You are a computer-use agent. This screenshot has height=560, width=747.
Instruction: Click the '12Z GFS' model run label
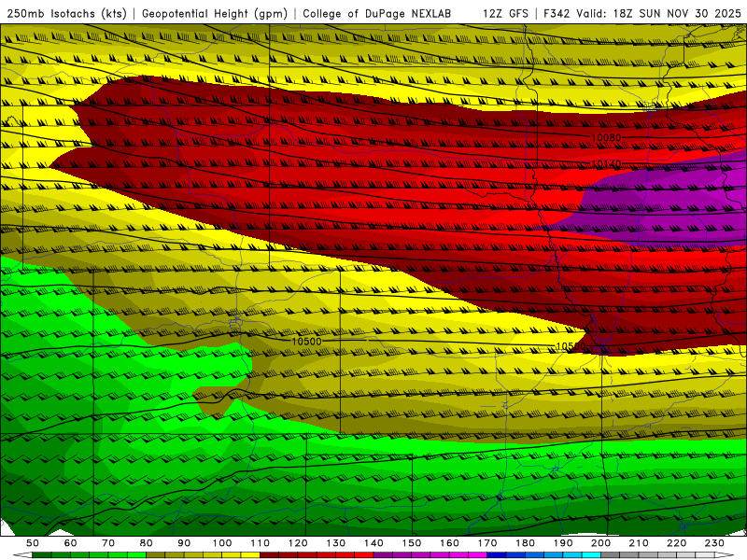[x=505, y=14]
